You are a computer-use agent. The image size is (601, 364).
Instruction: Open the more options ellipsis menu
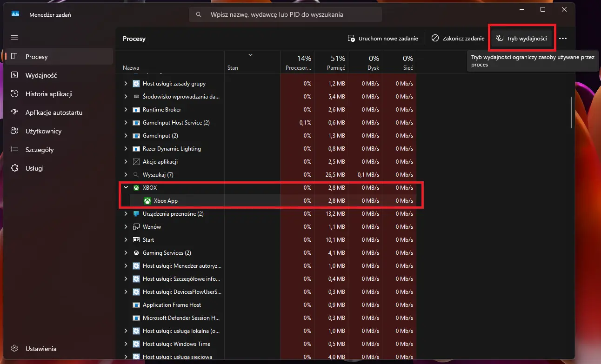point(563,39)
